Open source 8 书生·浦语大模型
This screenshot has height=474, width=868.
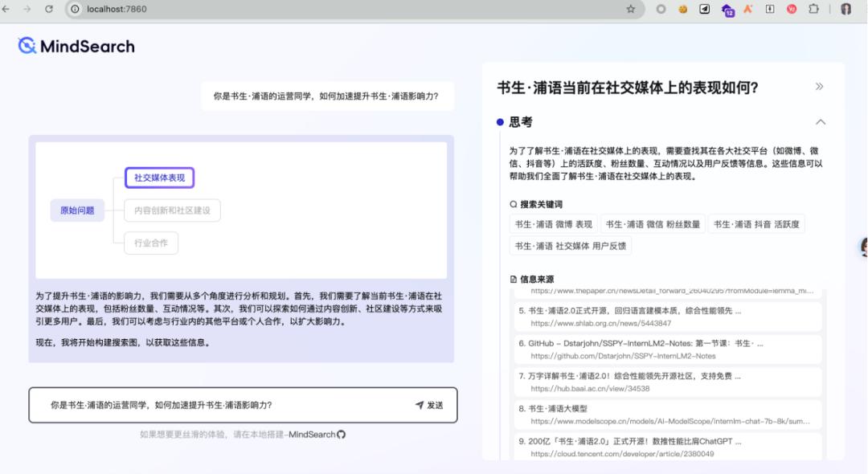[x=668, y=415]
